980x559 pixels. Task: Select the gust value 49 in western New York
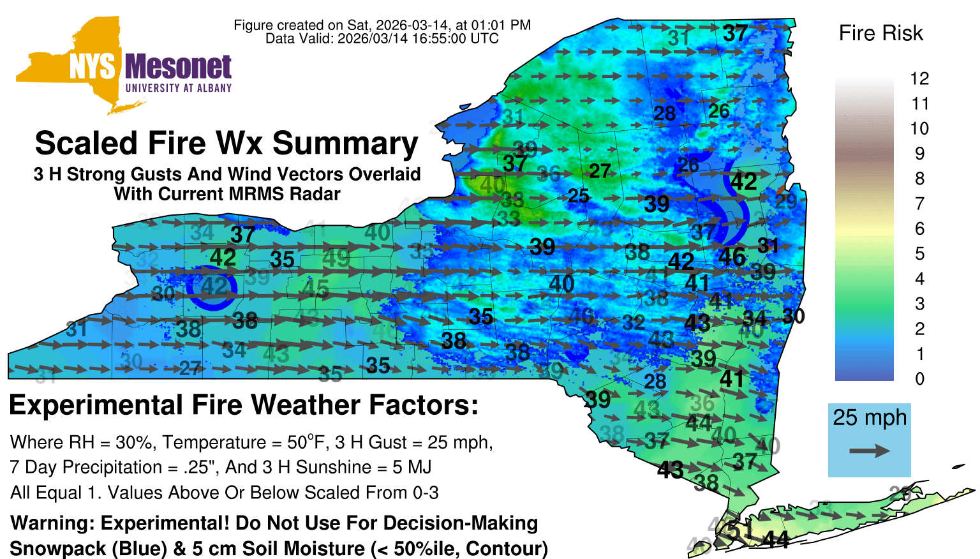[x=336, y=258]
